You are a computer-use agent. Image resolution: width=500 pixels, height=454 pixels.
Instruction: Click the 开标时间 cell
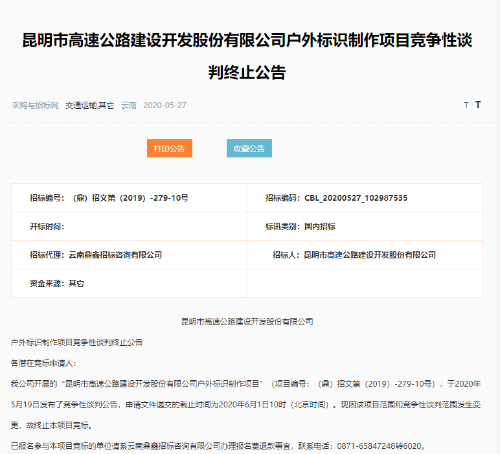click(129, 227)
